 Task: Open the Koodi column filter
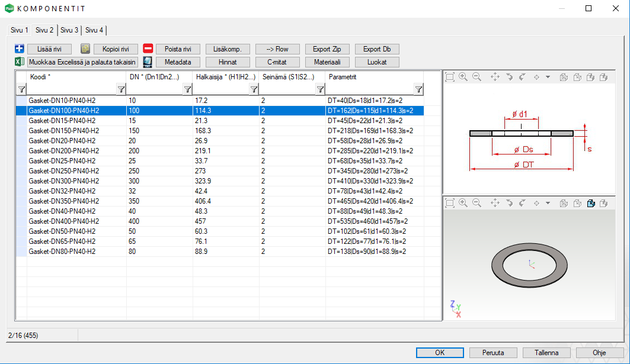[121, 89]
